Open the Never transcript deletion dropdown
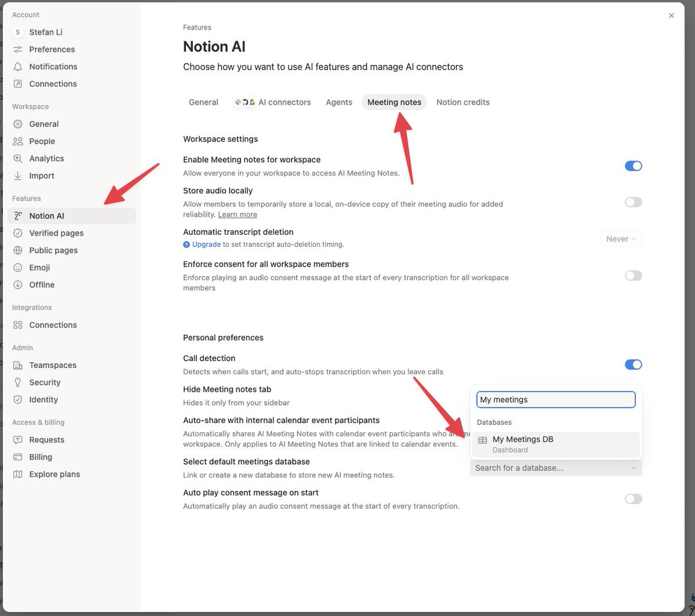Image resolution: width=695 pixels, height=616 pixels. 621,239
